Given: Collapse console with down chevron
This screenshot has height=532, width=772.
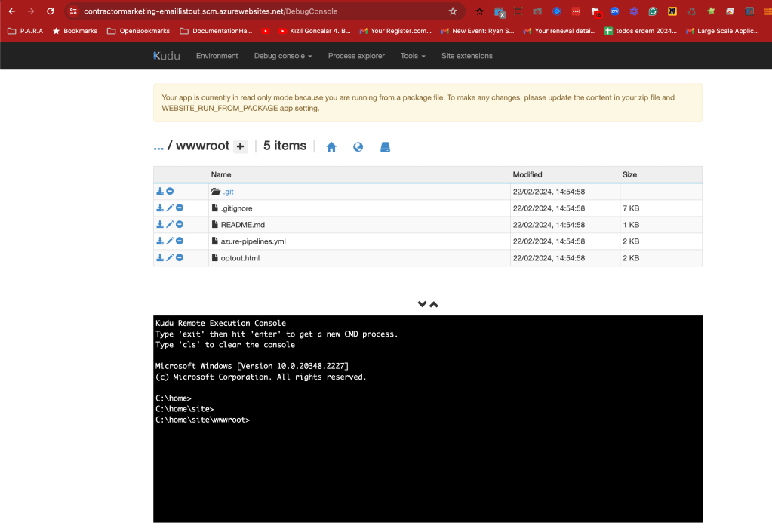Looking at the screenshot, I should point(422,304).
